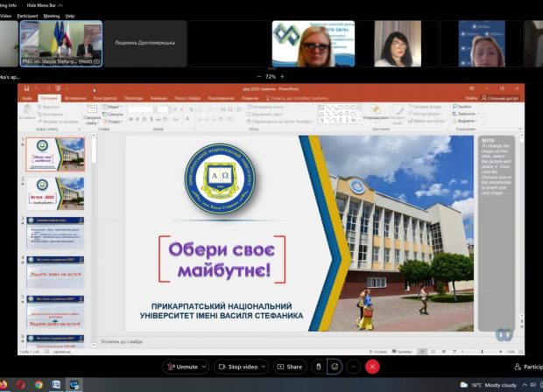Viewport: 543px width, 392px height.
Task: Click the raise hand icon
Action: [319, 367]
